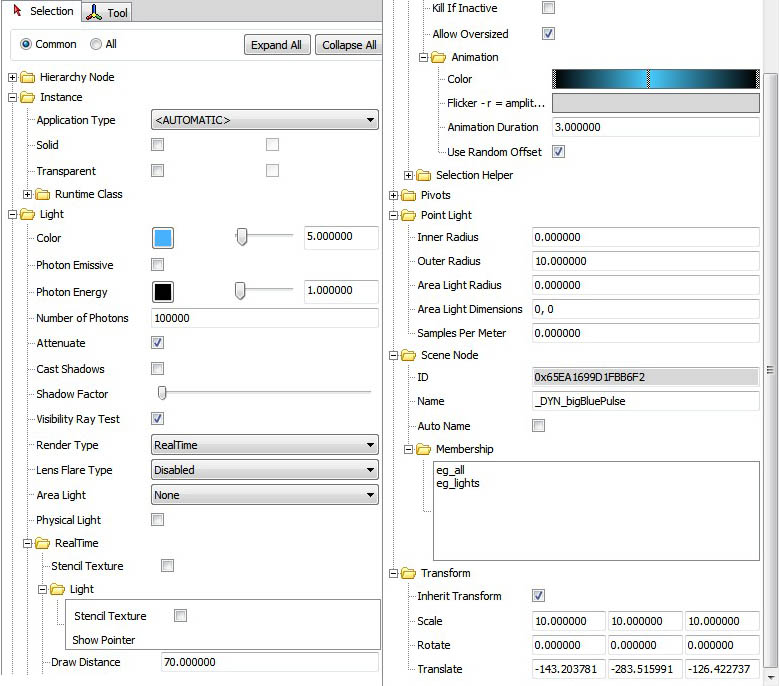Image resolution: width=780 pixels, height=686 pixels.
Task: Edit the Name field _DYN_bigBluePulse
Action: [645, 401]
